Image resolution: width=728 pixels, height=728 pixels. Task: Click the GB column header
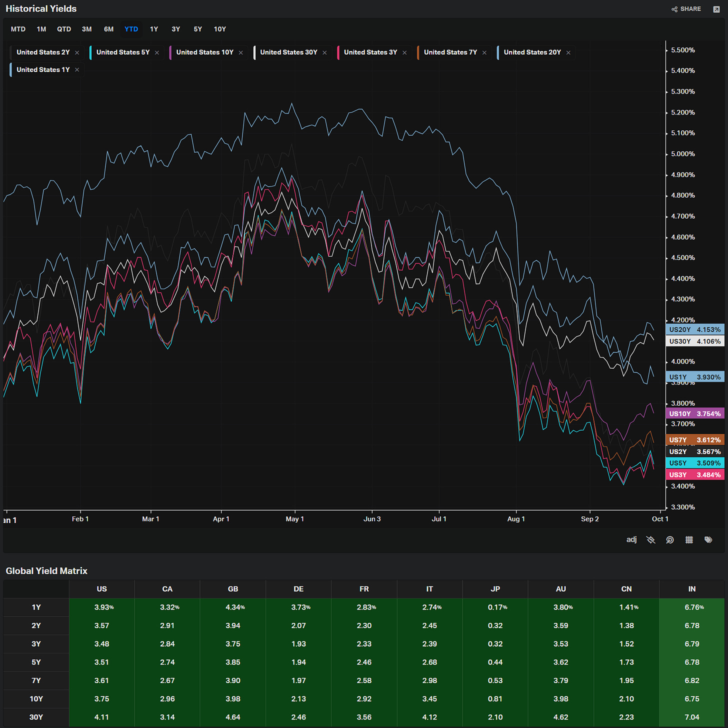(x=233, y=589)
